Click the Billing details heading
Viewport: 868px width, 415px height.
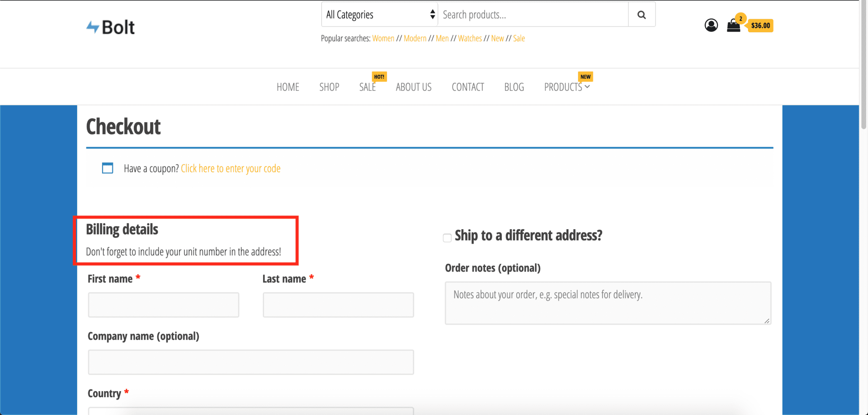122,229
